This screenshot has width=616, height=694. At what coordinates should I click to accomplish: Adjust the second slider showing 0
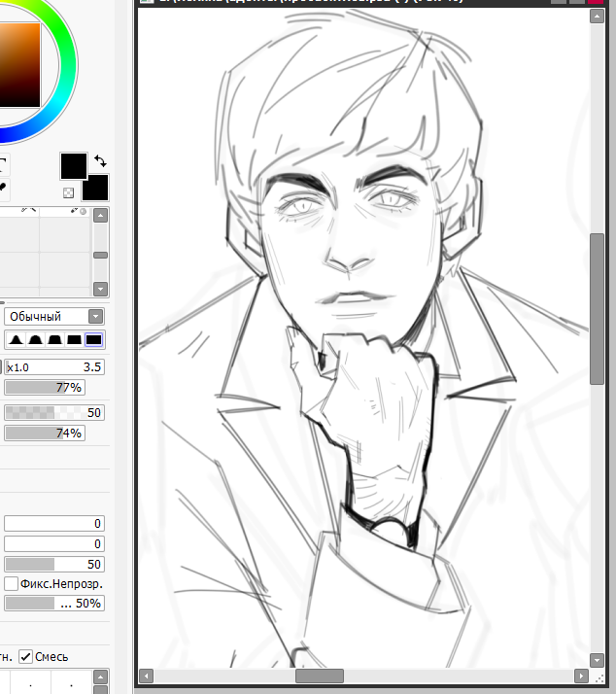coord(54,544)
